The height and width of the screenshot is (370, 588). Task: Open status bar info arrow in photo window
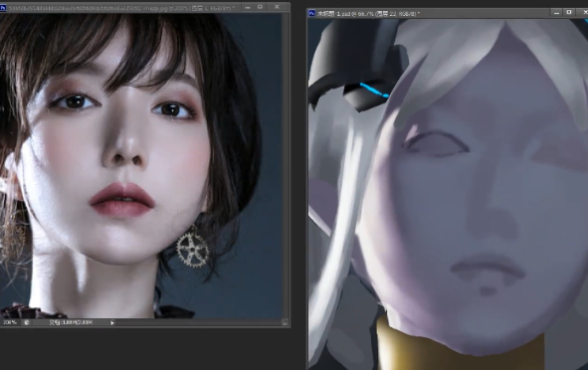[x=112, y=323]
